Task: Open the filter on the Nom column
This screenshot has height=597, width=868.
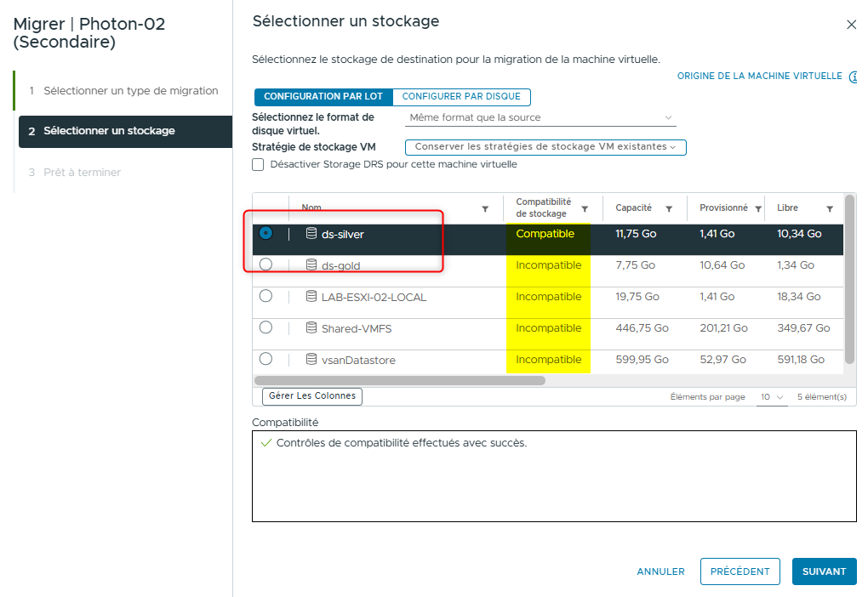Action: pos(485,208)
